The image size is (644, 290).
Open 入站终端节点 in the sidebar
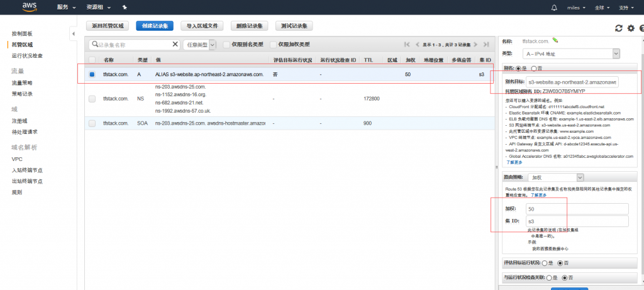28,170
